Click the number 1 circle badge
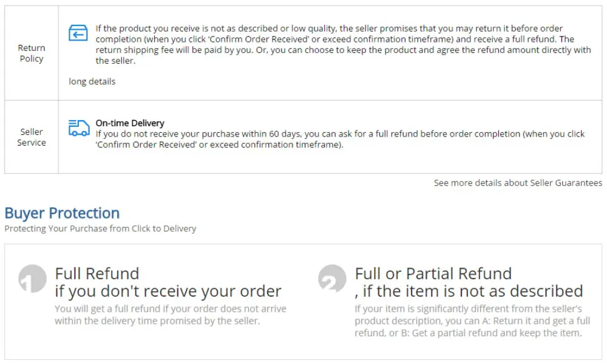This screenshot has width=607, height=364. (x=33, y=278)
